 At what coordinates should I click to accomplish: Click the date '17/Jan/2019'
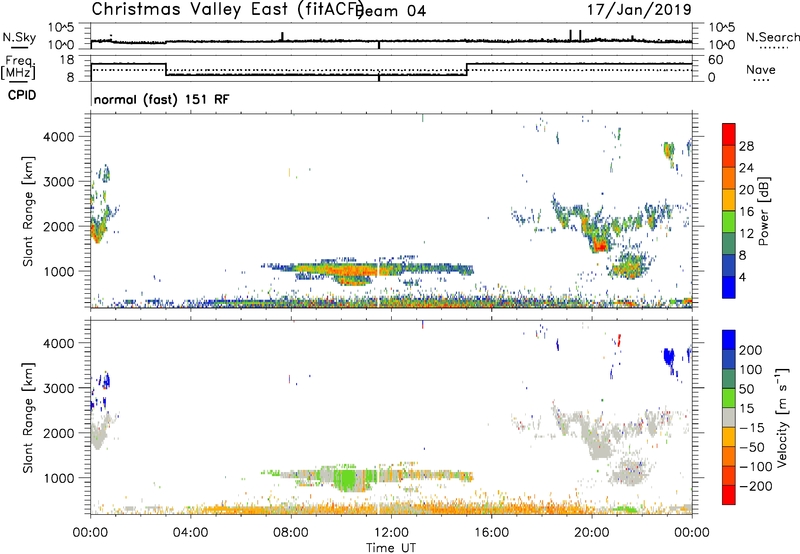click(639, 9)
